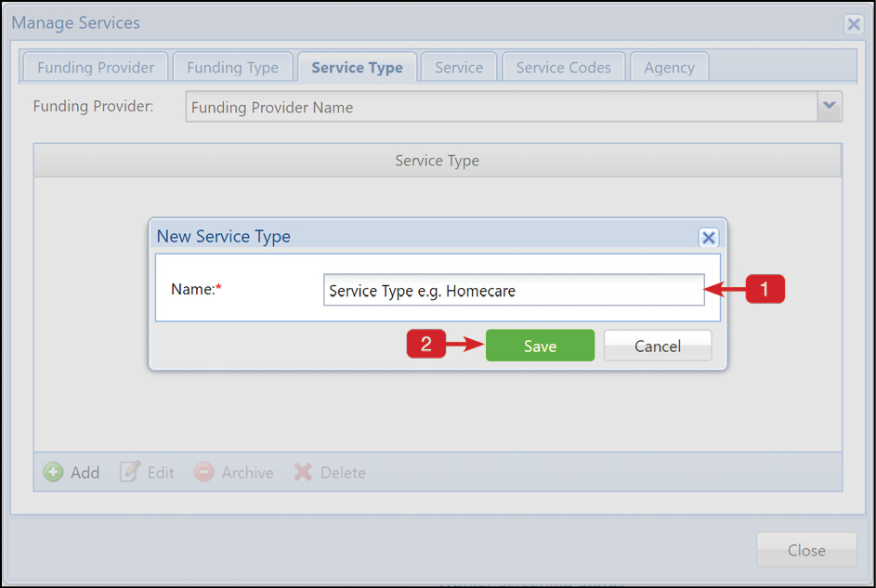Open the Service tab
The image size is (876, 588).
[459, 68]
